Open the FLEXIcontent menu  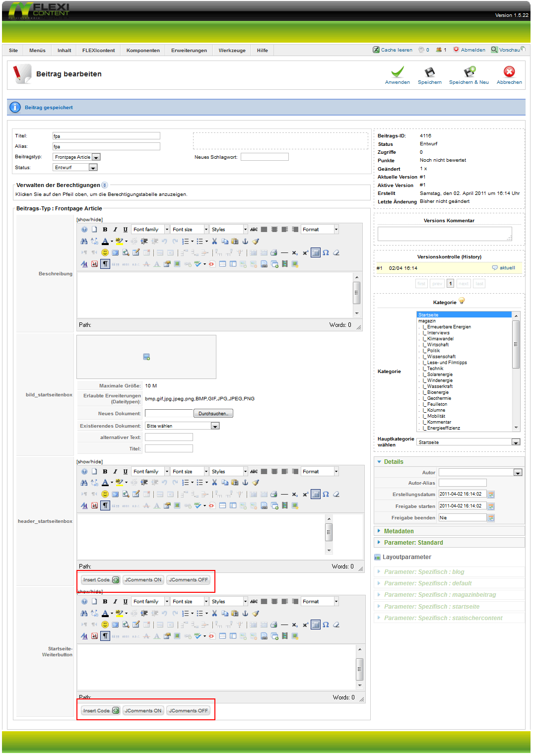point(98,51)
